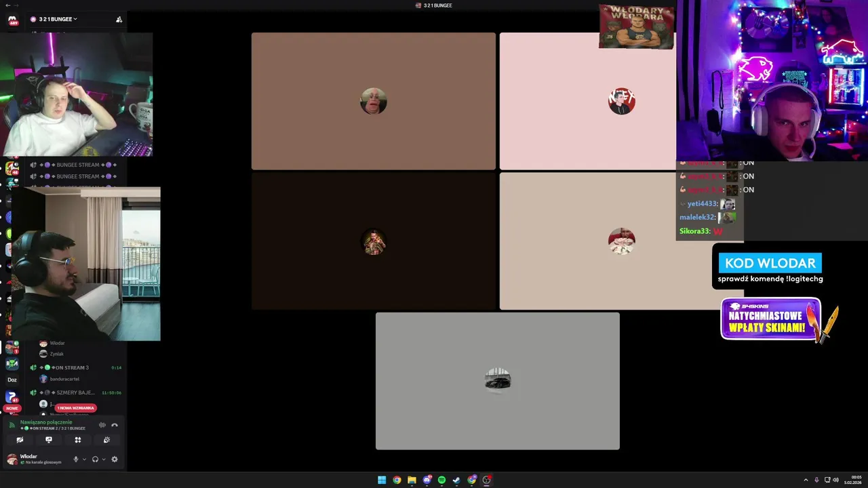868x488 pixels.
Task: Click avatar in brown participant tile
Action: tap(374, 101)
